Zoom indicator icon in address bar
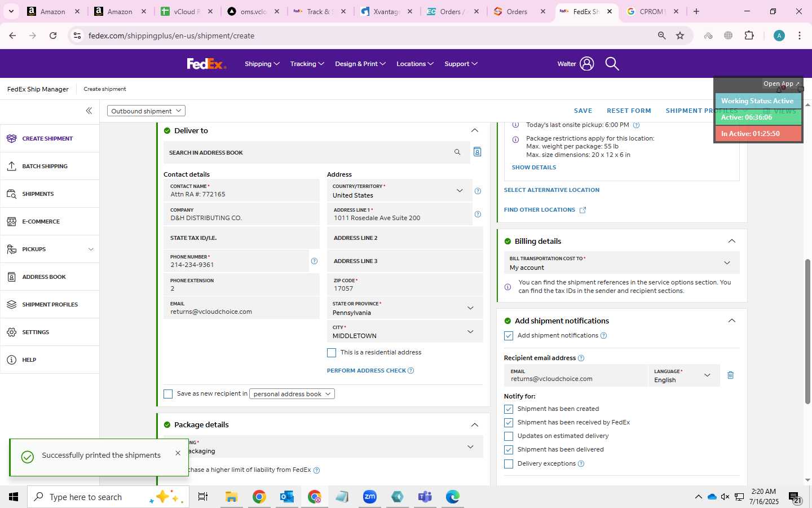This screenshot has width=812, height=508. 661,36
